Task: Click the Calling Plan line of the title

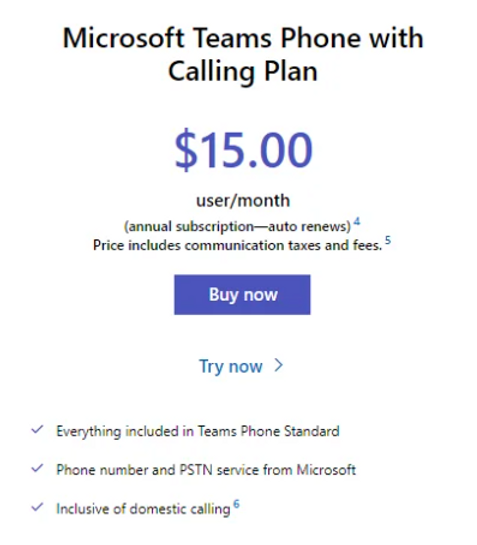Action: [243, 71]
